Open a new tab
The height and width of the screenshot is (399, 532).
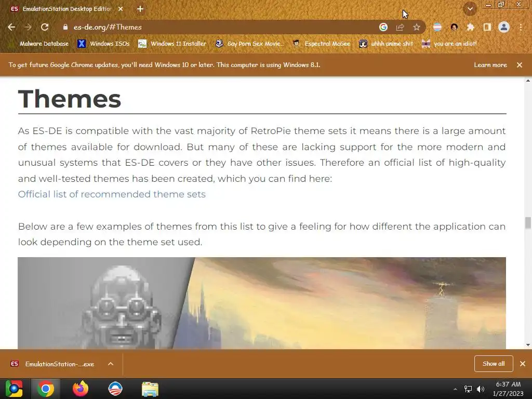point(140,9)
